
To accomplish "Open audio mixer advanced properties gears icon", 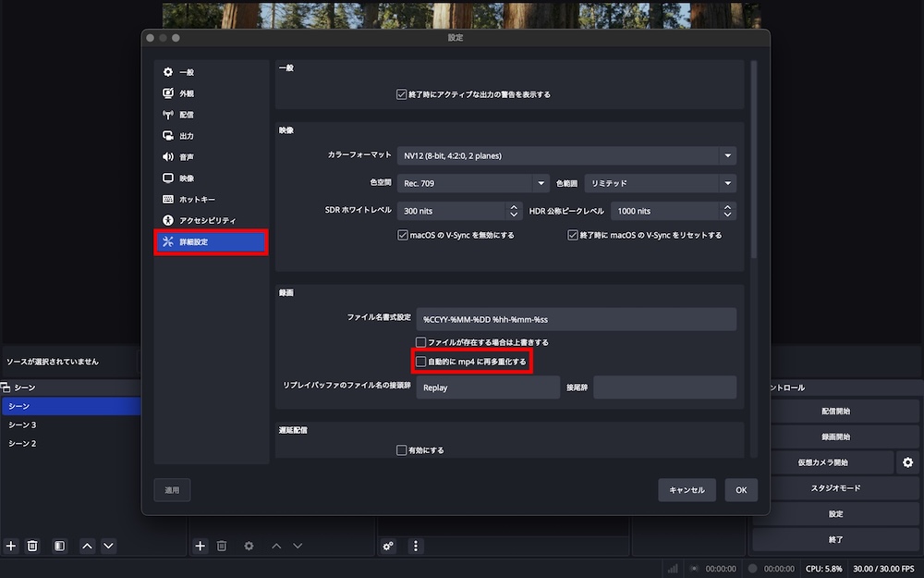I will [x=388, y=547].
